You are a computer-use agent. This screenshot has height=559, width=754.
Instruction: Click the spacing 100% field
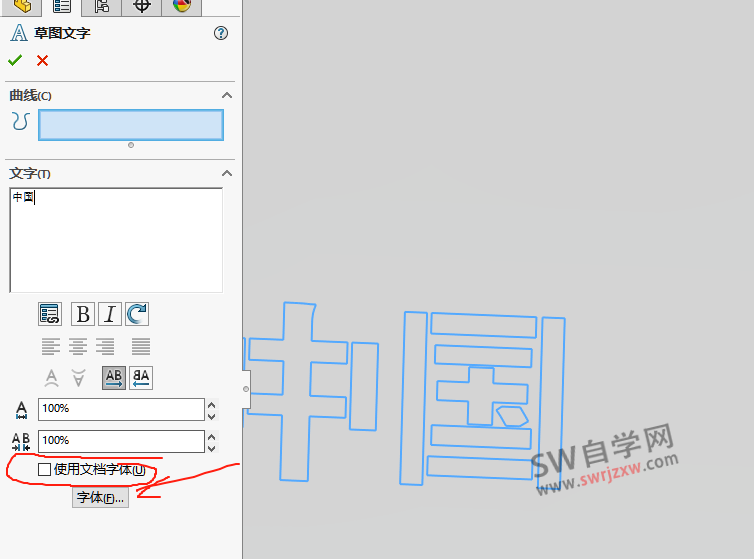click(x=121, y=441)
